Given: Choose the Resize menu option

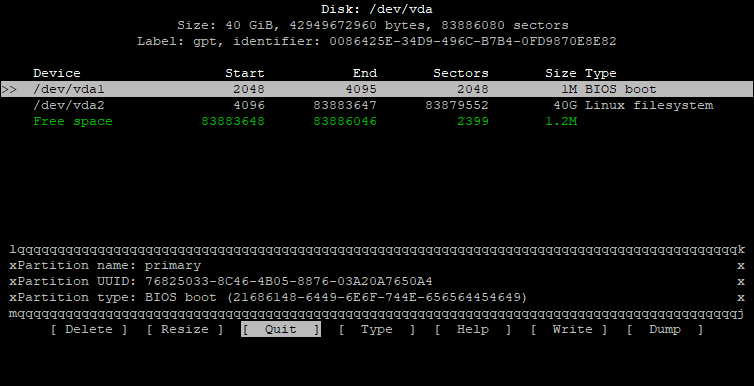Looking at the screenshot, I should coord(185,329).
